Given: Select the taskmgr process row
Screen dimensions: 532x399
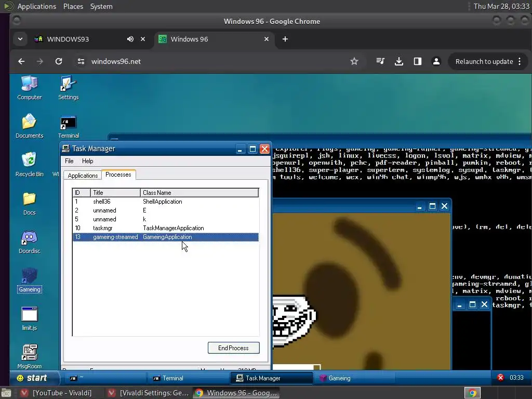Looking at the screenshot, I should point(166,228).
